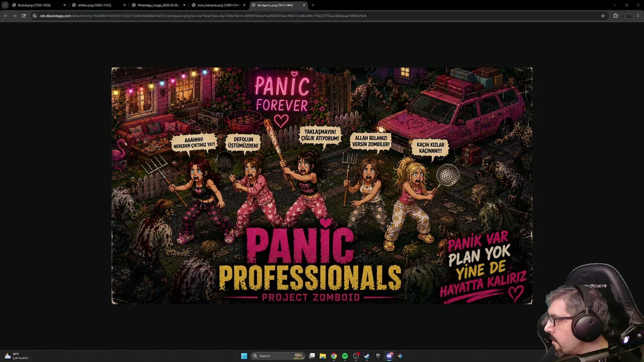This screenshot has height=362, width=644.
Task: Switch to the knox_helvacilar.png tab
Action: click(x=218, y=5)
